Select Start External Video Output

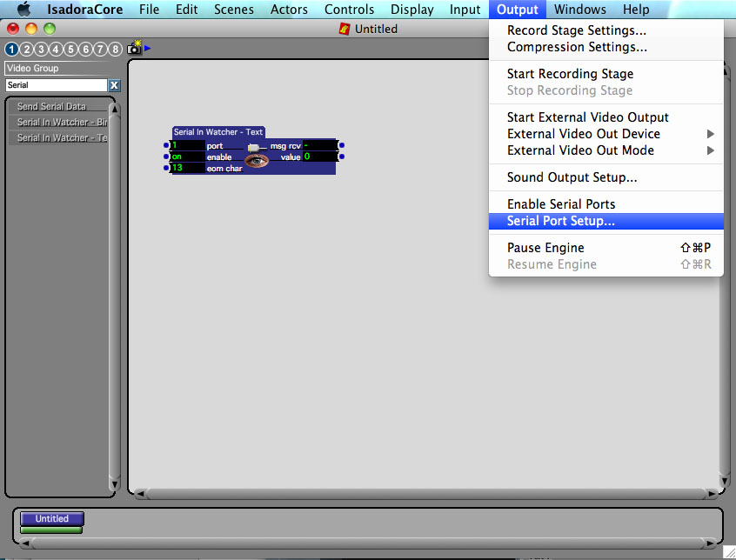pos(606,117)
